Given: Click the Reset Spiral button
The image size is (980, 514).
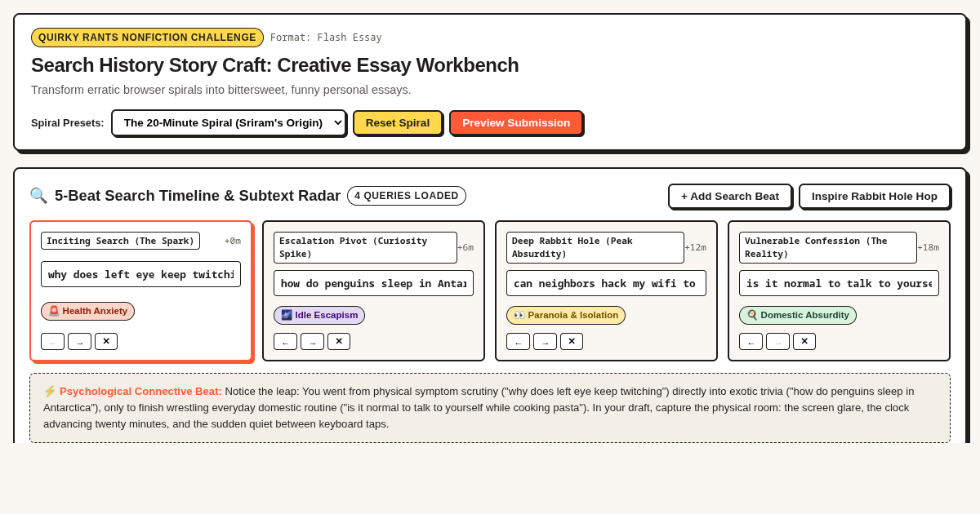Looking at the screenshot, I should pyautogui.click(x=398, y=122).
